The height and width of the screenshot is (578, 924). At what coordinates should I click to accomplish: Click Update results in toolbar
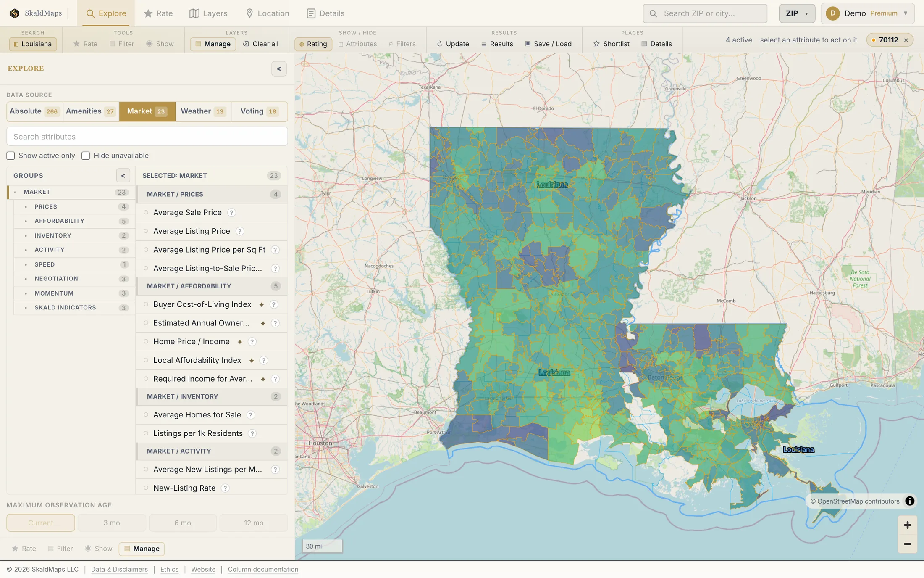tap(453, 44)
